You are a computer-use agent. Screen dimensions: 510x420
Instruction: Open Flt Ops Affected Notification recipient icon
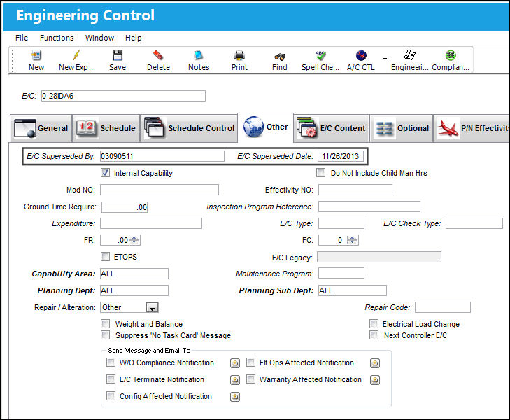[x=375, y=363]
